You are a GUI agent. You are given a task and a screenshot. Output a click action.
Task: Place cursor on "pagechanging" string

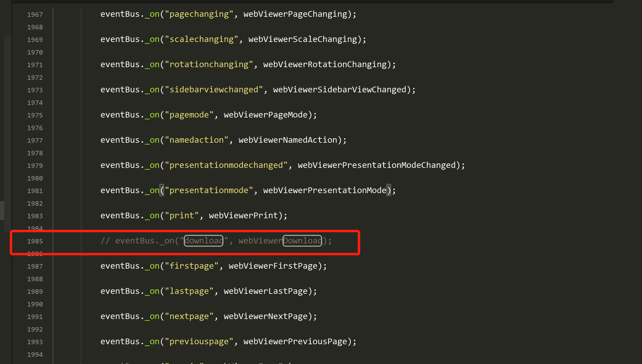[199, 14]
